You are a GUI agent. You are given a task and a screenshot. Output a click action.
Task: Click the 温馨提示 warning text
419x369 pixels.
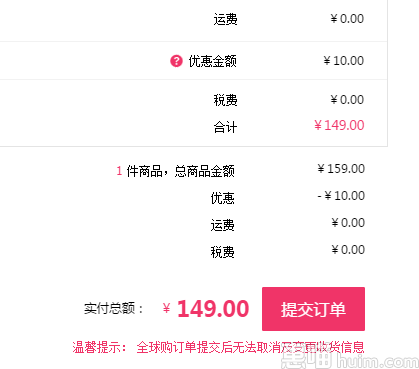click(x=100, y=347)
